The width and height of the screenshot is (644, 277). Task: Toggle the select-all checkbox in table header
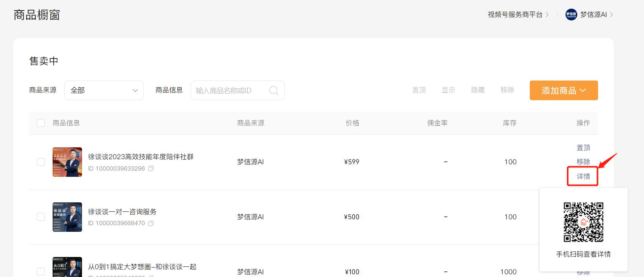point(41,123)
